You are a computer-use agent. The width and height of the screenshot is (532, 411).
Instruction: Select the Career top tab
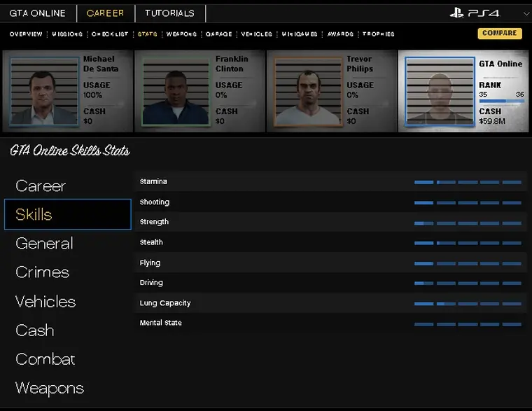click(x=105, y=13)
